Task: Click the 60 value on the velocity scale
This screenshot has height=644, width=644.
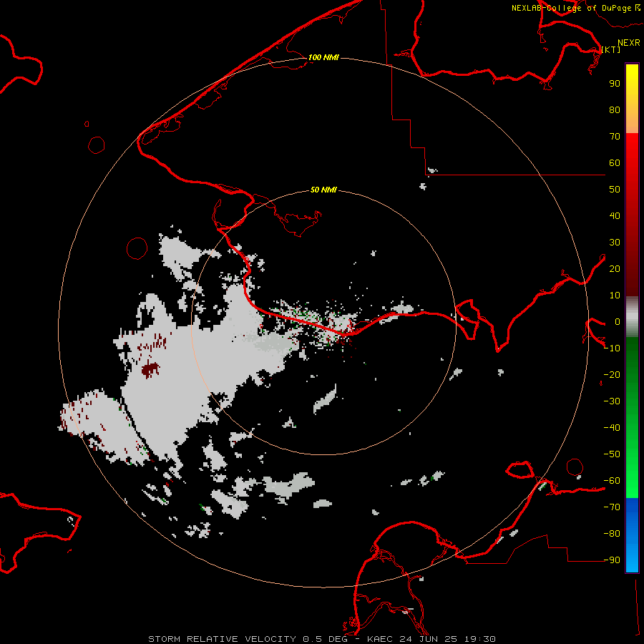Action: pyautogui.click(x=615, y=162)
